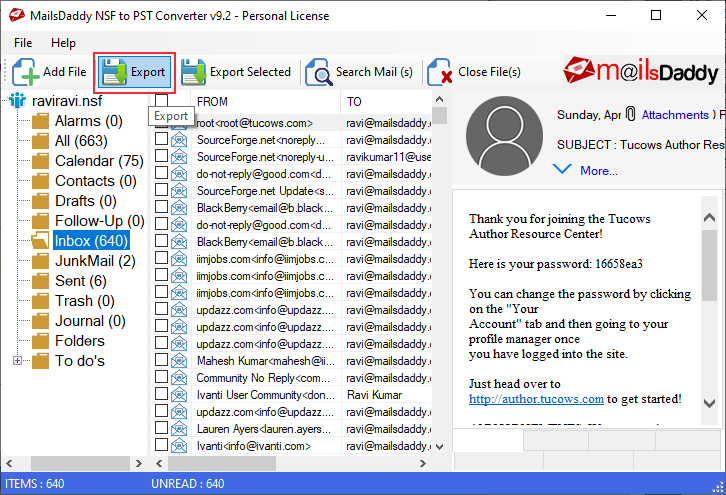The width and height of the screenshot is (726, 495).
Task: Click the Export toolbar button
Action: click(x=134, y=72)
